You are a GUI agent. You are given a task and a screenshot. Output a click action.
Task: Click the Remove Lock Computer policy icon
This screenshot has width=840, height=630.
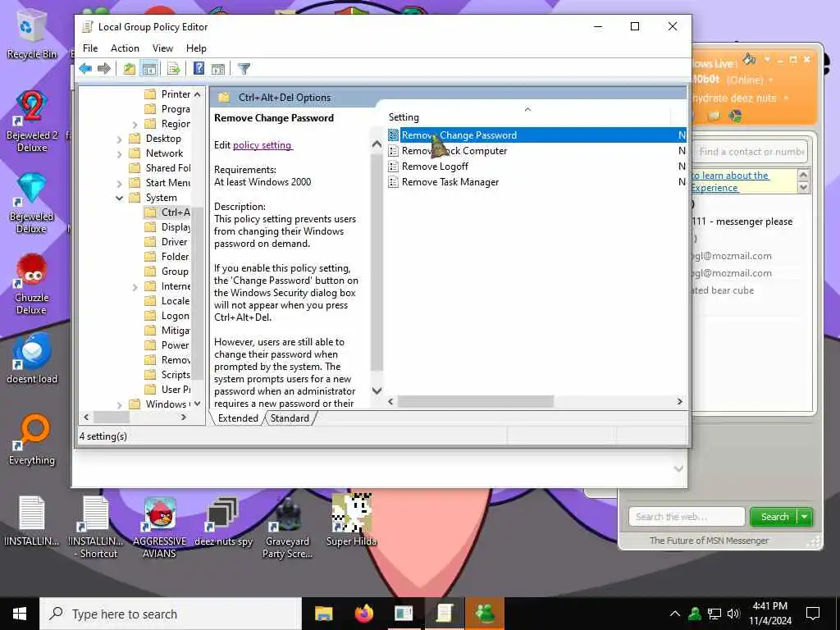pyautogui.click(x=393, y=151)
